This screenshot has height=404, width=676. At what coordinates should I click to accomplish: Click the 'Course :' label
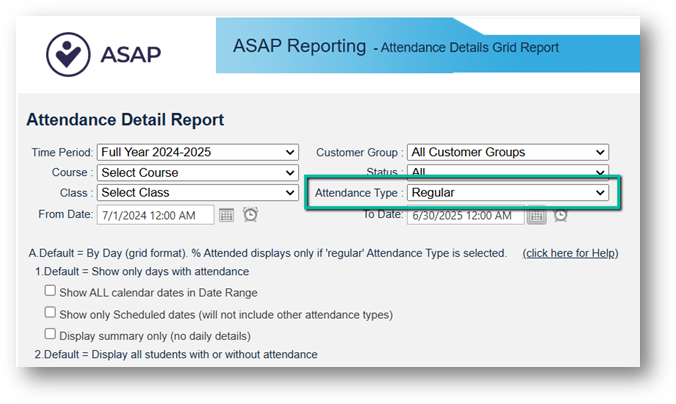tap(72, 172)
